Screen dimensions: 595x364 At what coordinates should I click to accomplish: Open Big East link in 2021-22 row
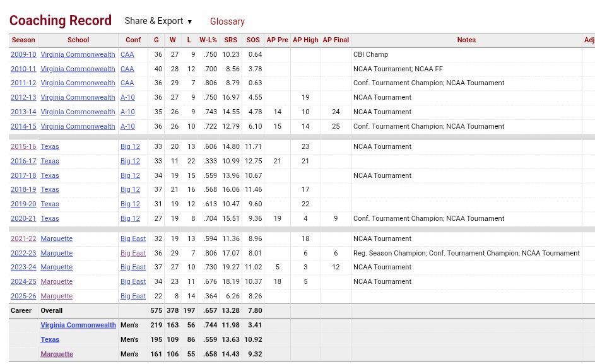pos(133,238)
